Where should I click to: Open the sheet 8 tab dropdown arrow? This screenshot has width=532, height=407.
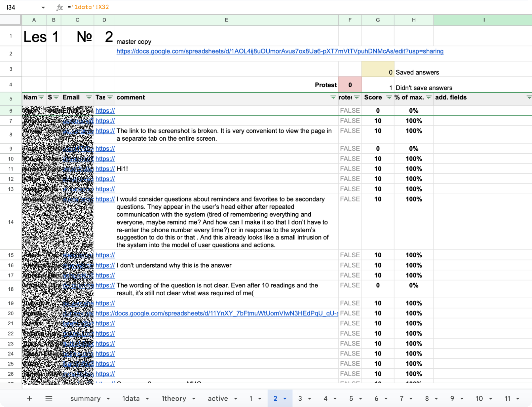click(436, 399)
